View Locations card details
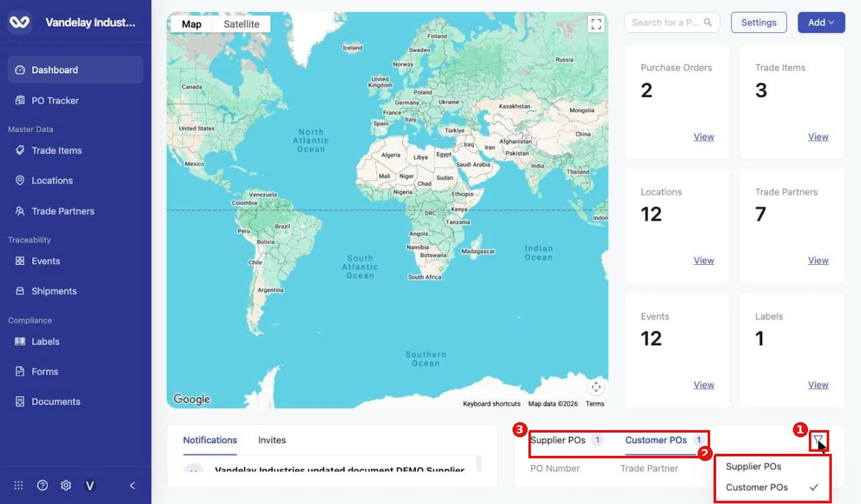The height and width of the screenshot is (504, 861). (704, 261)
